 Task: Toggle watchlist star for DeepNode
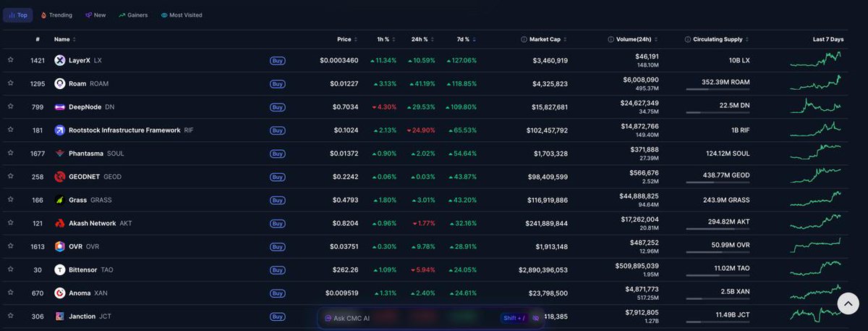[10, 106]
